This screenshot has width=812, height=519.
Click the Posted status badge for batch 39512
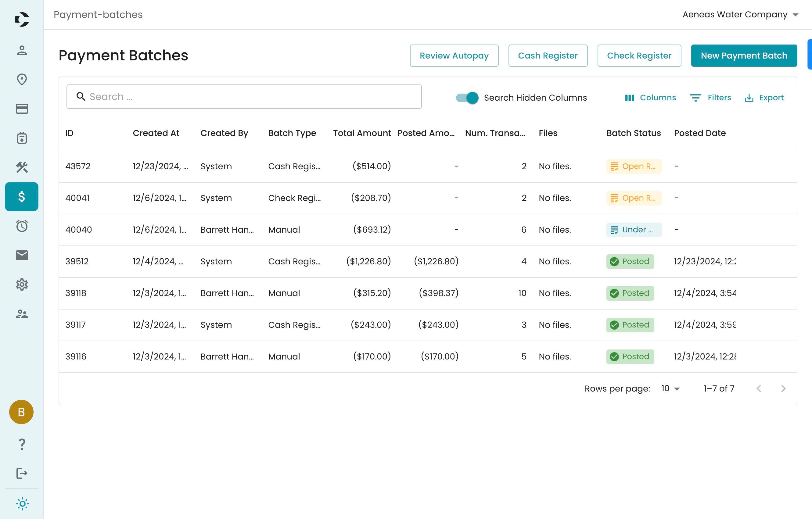(x=630, y=262)
